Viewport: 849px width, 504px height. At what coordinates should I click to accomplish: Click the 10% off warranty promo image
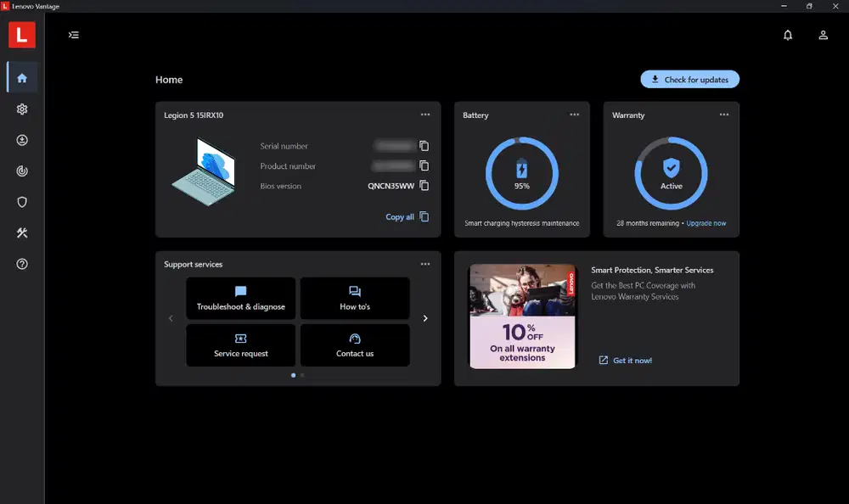pyautogui.click(x=522, y=316)
